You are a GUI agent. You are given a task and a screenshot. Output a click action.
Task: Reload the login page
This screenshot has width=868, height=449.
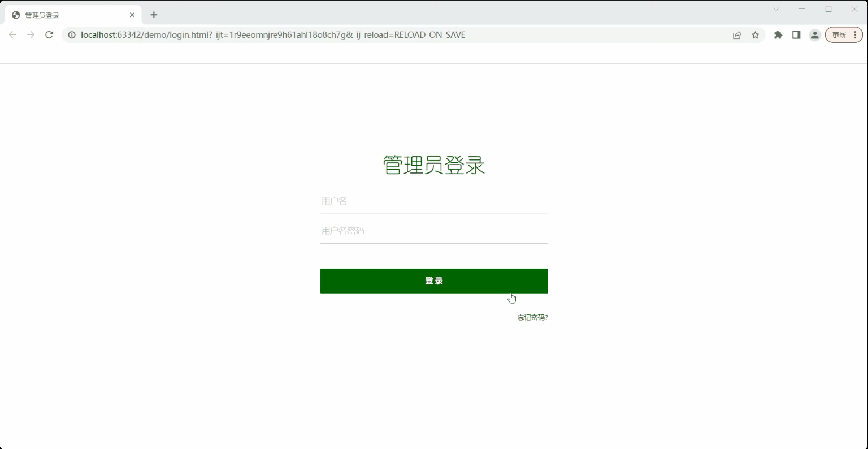click(49, 34)
